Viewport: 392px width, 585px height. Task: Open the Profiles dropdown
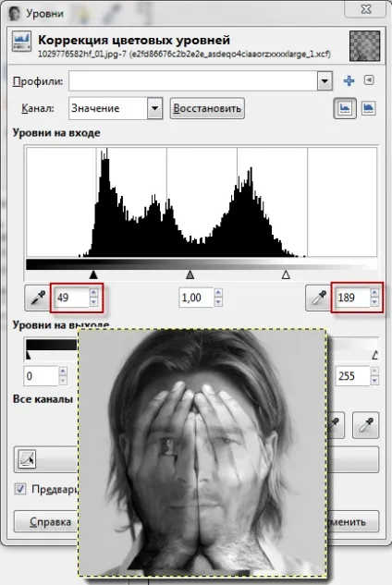[x=325, y=81]
